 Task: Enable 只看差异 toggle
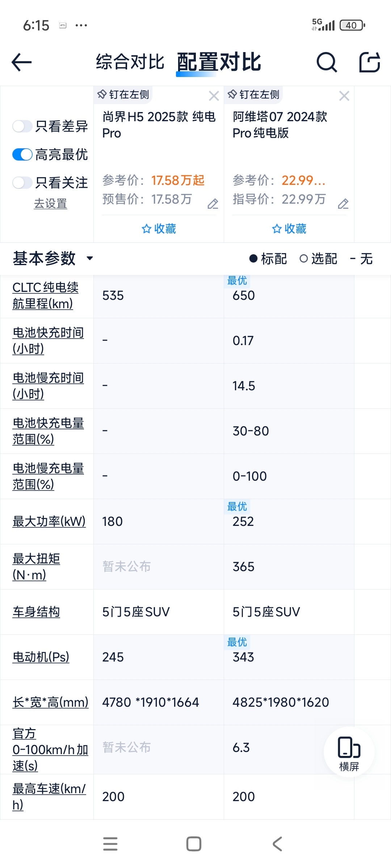click(x=22, y=126)
